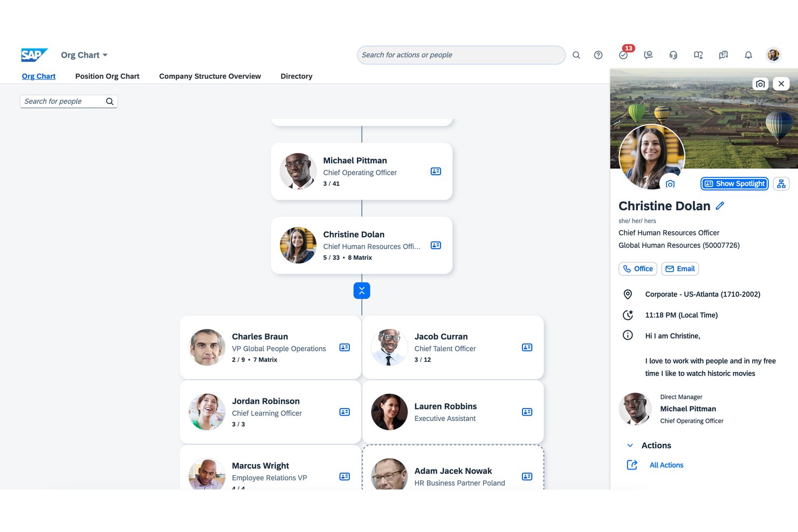
Task: Click the location pin icon
Action: (628, 294)
